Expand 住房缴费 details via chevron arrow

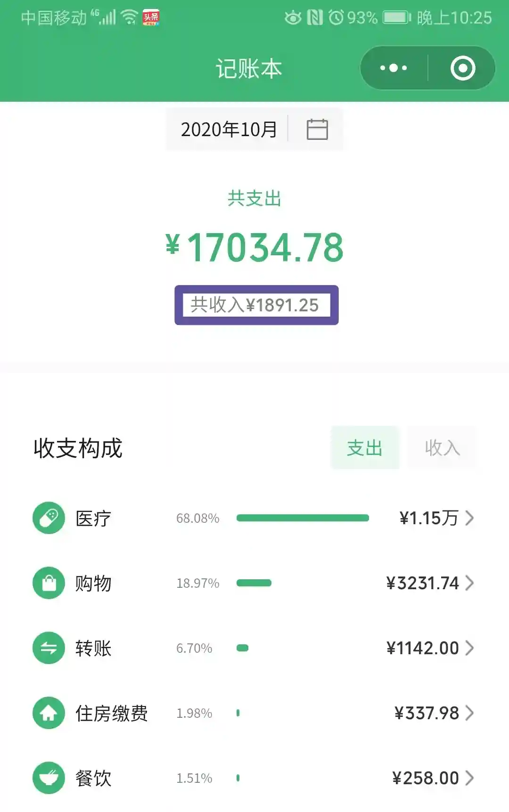coord(469,713)
